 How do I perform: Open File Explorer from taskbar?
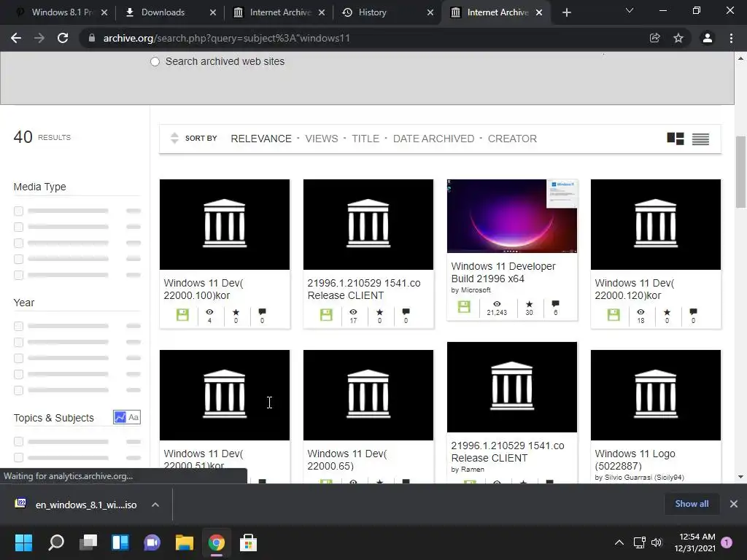(185, 542)
